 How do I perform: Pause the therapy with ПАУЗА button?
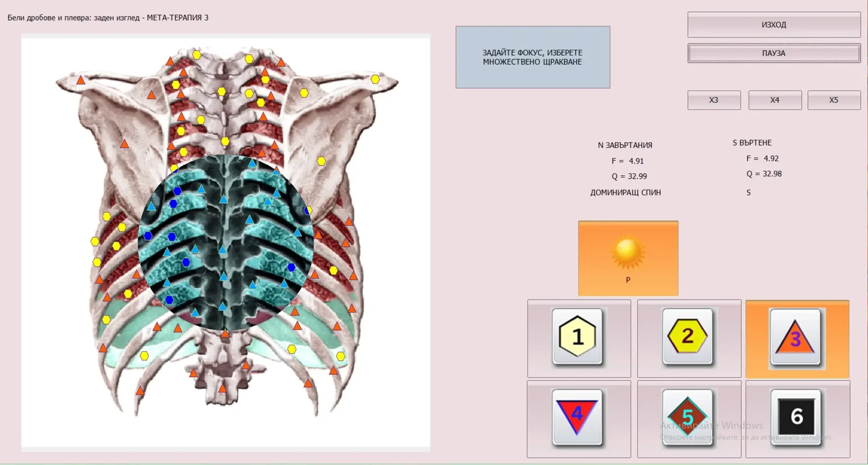[773, 53]
